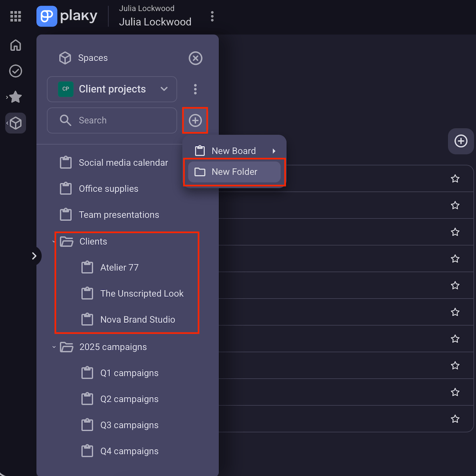The image size is (476, 476).
Task: Star the third row in the list
Action: (455, 232)
